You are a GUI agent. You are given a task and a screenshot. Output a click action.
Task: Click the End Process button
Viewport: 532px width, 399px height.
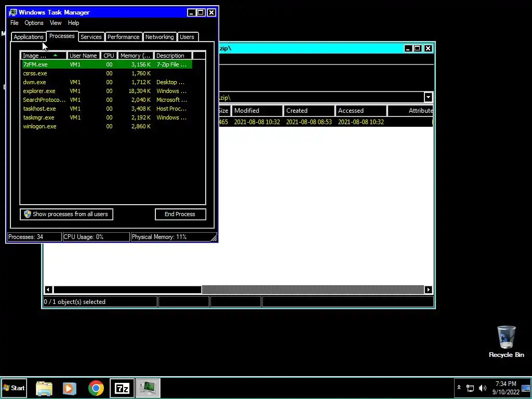click(x=180, y=214)
